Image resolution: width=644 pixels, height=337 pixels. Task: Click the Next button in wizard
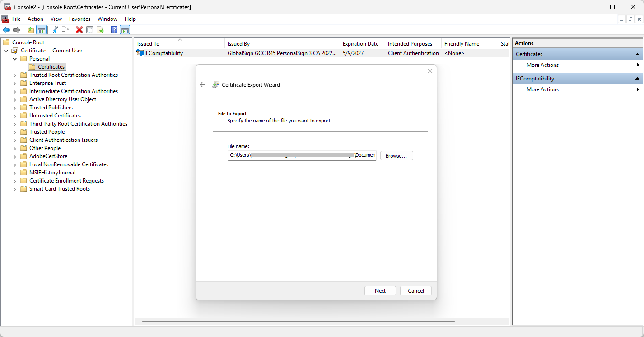coord(380,291)
